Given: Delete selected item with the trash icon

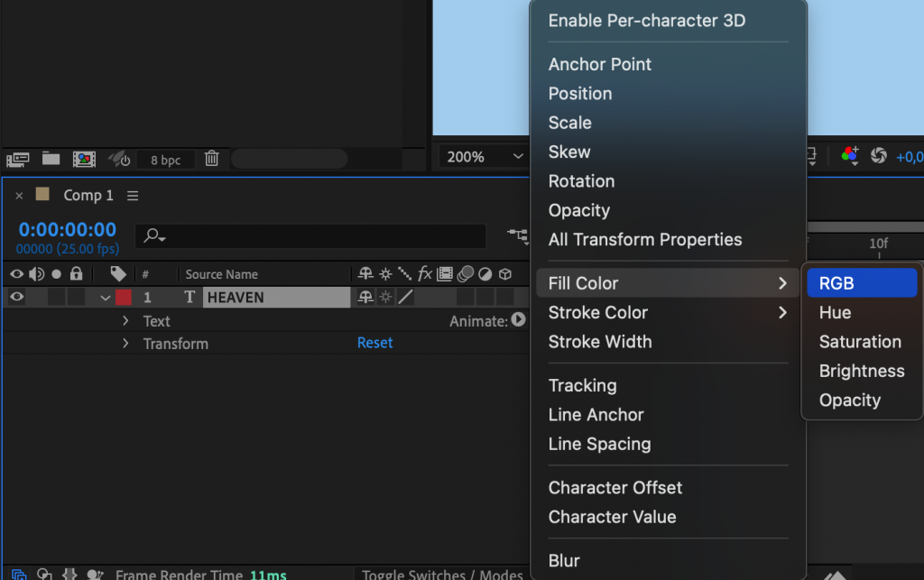Looking at the screenshot, I should click(x=212, y=159).
